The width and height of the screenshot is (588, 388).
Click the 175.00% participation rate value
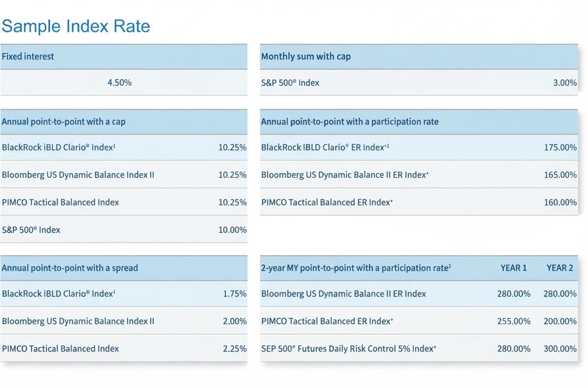pyautogui.click(x=560, y=148)
